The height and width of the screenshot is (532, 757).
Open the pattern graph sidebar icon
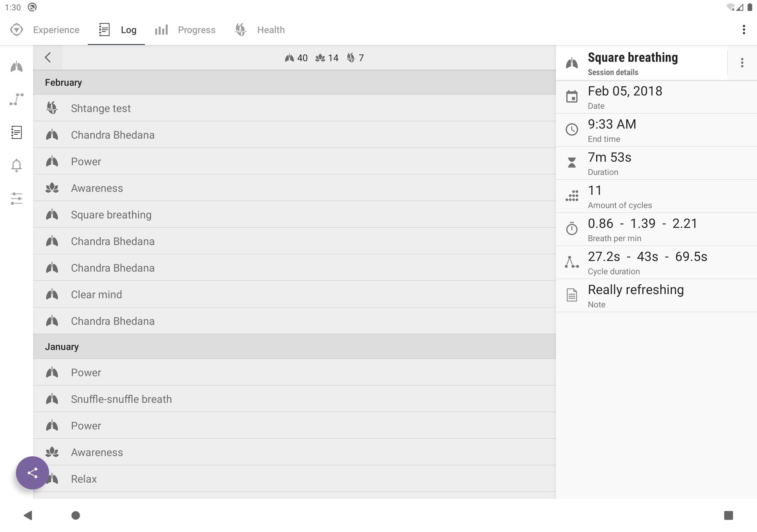pyautogui.click(x=17, y=99)
